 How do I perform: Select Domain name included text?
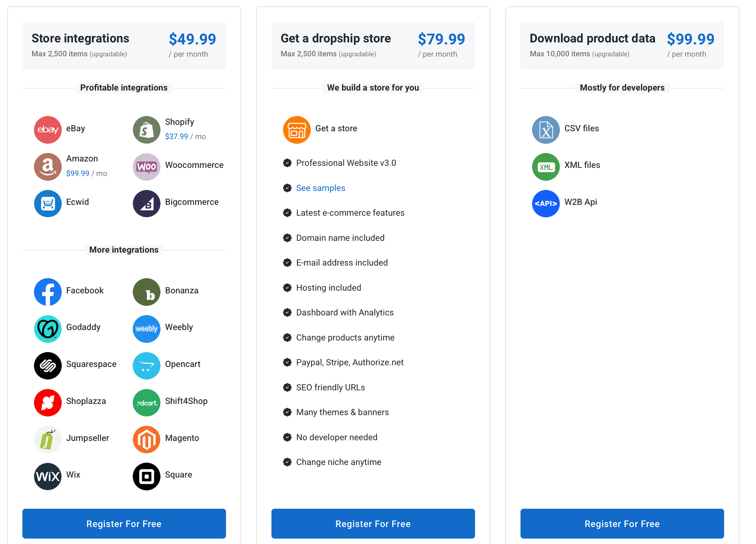point(340,238)
